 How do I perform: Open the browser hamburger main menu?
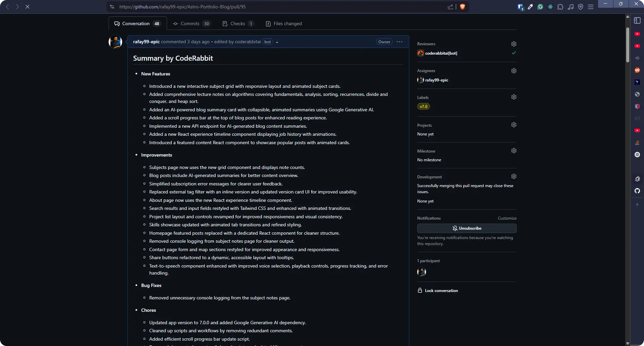click(591, 7)
